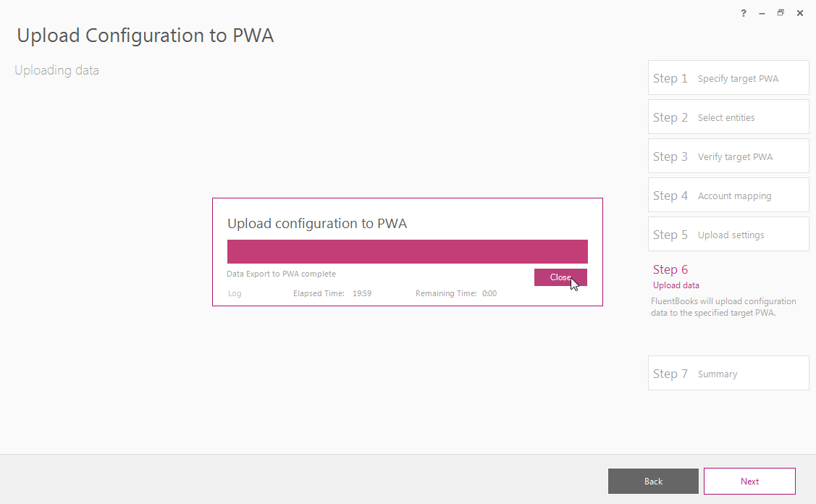Click the Data Export to PWA complete message
816x504 pixels.
coord(282,274)
